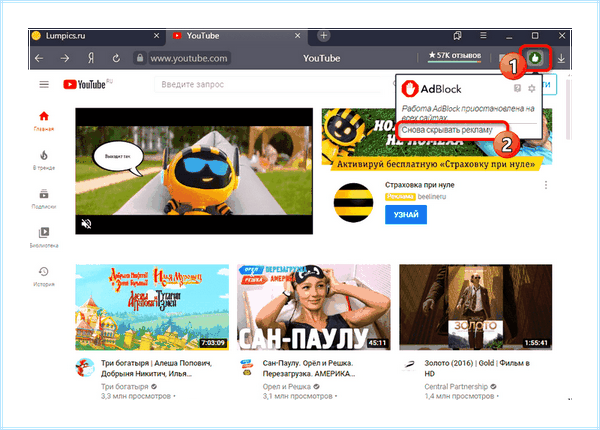The height and width of the screenshot is (430, 600).
Task: Click the Страховка при нуле ad title
Action: (420, 185)
